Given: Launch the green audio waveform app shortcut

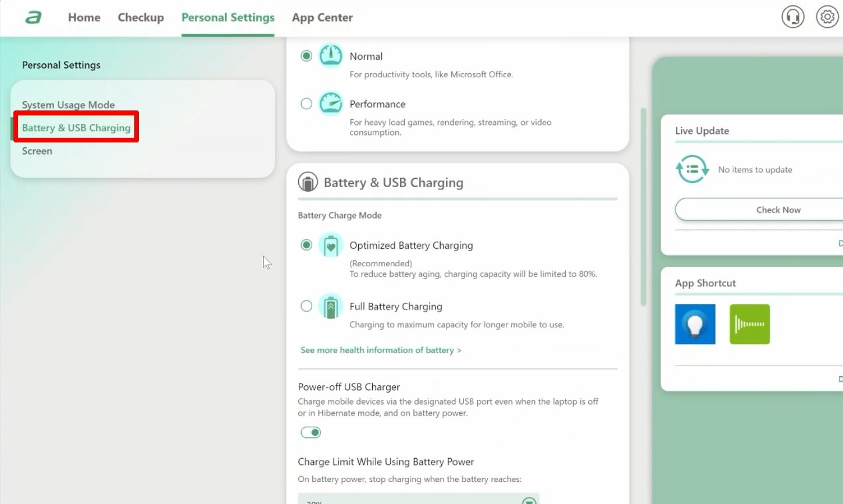Looking at the screenshot, I should (749, 324).
